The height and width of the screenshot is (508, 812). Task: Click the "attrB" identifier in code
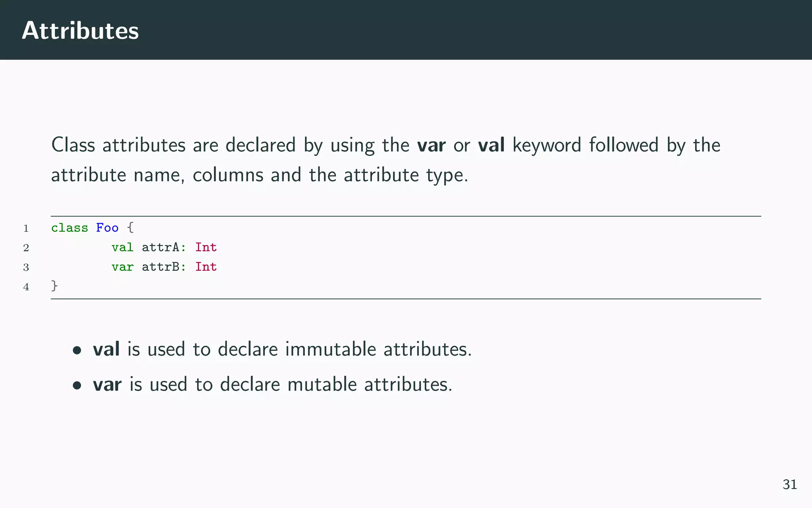[x=161, y=267]
